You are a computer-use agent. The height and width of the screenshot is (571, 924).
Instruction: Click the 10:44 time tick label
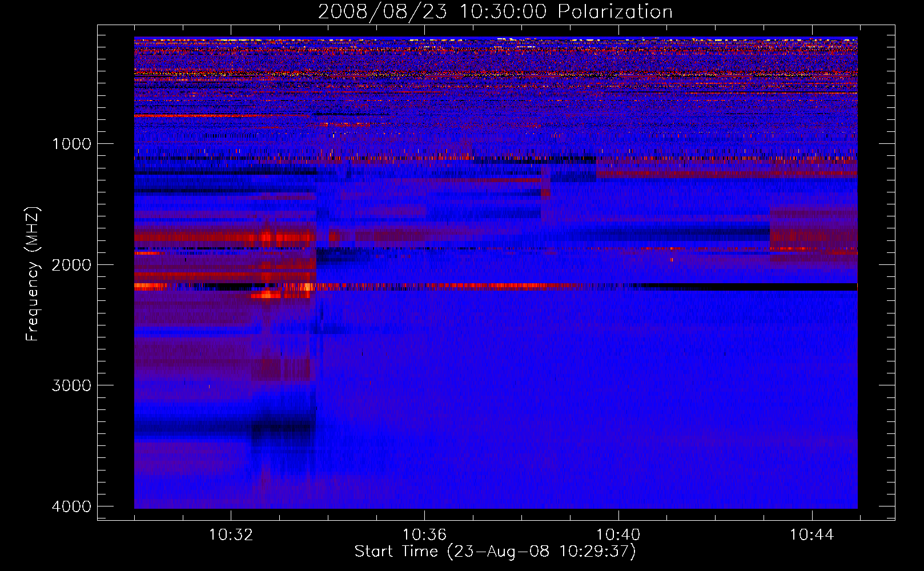pos(812,535)
